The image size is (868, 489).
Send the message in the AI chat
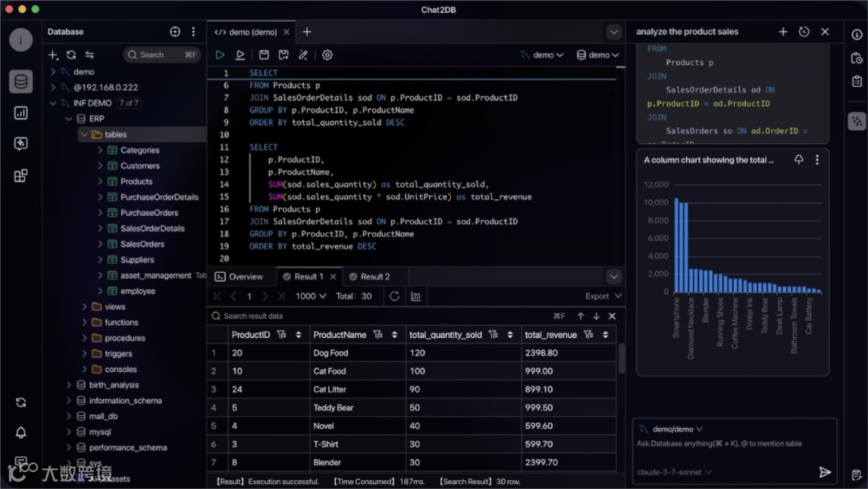click(824, 472)
